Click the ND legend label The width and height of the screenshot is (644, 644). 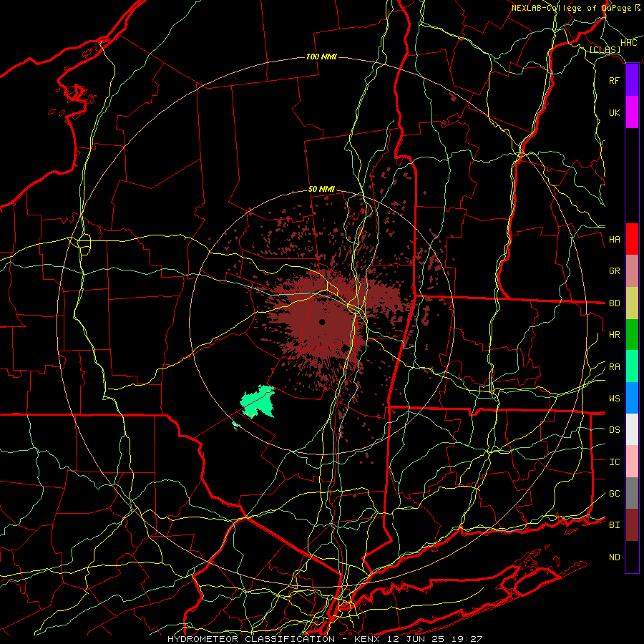click(x=614, y=557)
